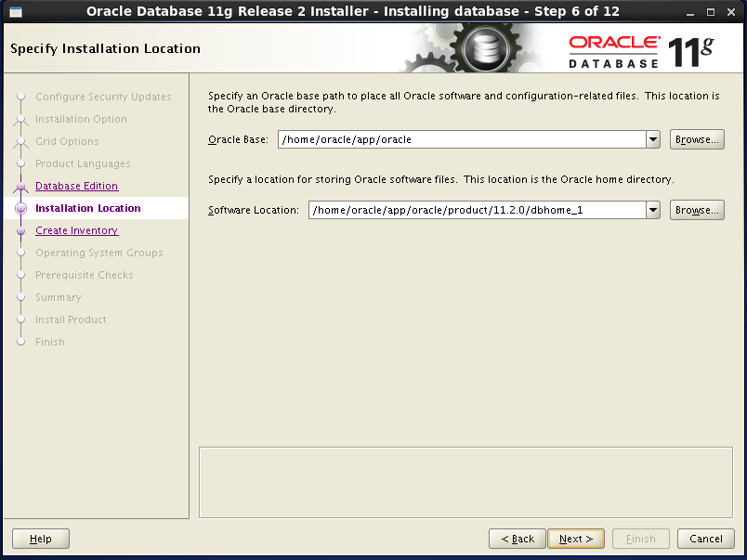Jump to the Create Inventory step

coord(76,231)
